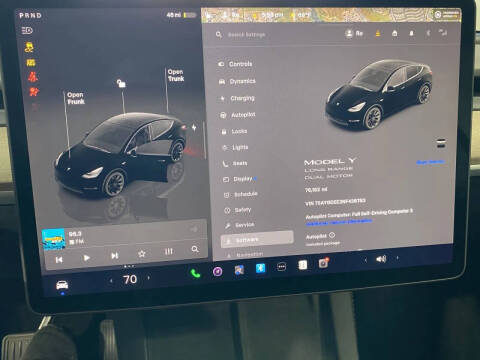The height and width of the screenshot is (360, 480).
Task: Tap the headlights indicator icon
Action: point(27,31)
